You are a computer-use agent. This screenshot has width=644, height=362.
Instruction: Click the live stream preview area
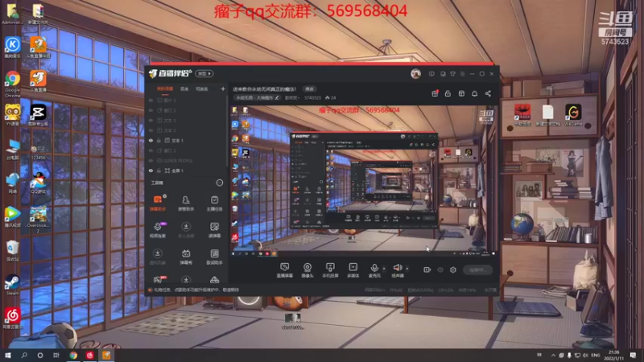(364, 182)
